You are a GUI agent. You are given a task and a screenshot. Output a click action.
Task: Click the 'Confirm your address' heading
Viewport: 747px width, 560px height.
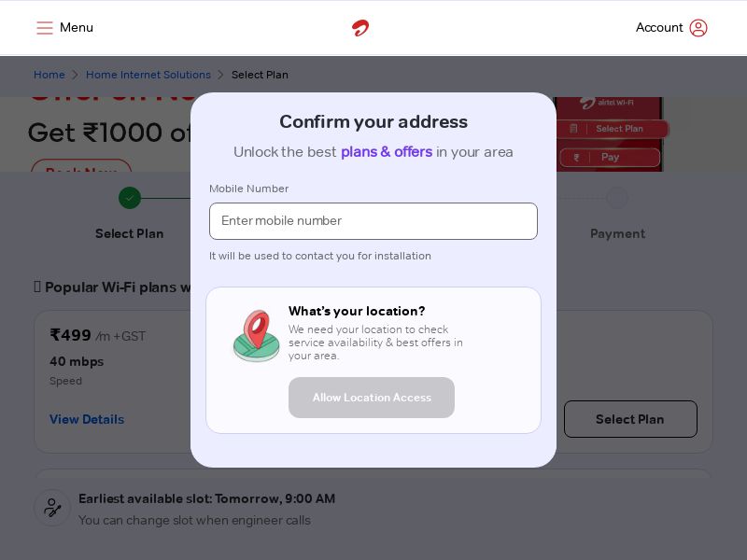[373, 122]
